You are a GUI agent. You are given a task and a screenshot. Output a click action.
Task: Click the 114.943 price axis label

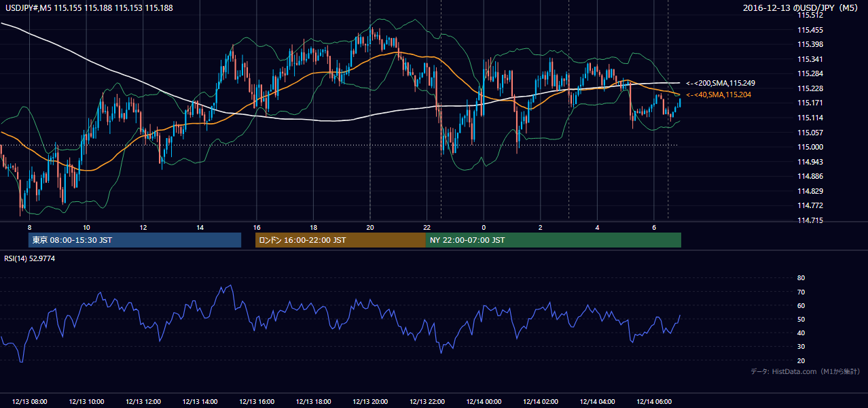[810, 162]
